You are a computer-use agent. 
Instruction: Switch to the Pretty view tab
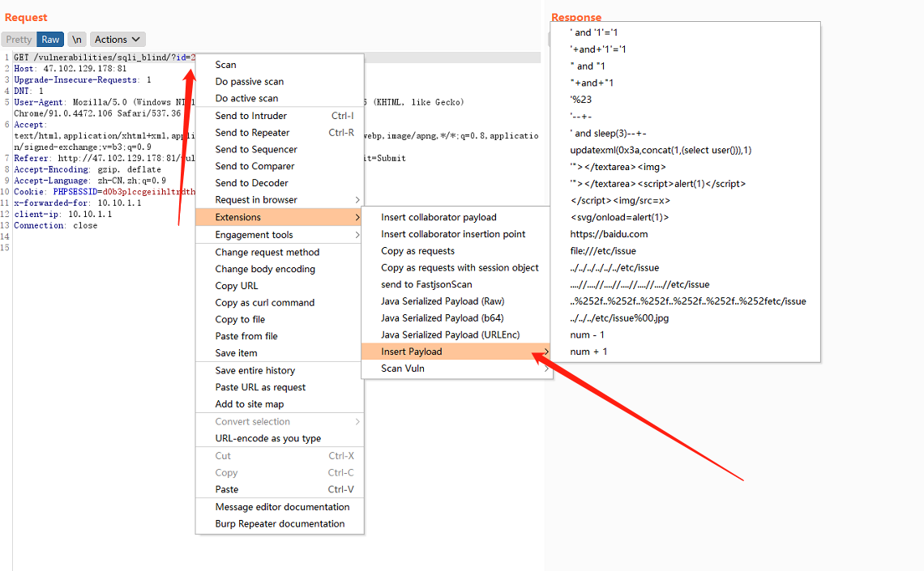click(19, 40)
